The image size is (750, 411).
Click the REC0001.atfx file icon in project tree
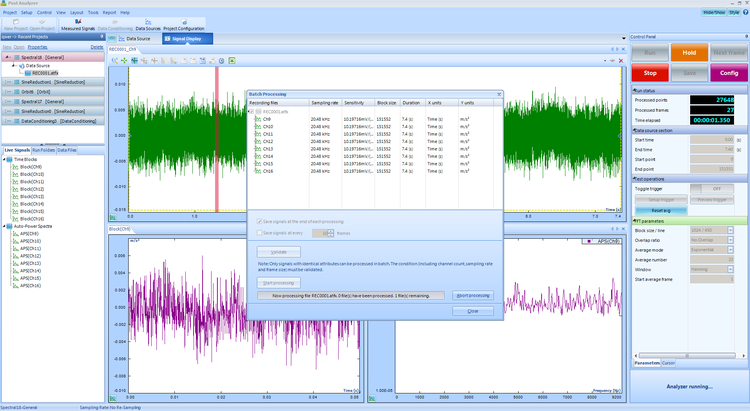(x=27, y=73)
